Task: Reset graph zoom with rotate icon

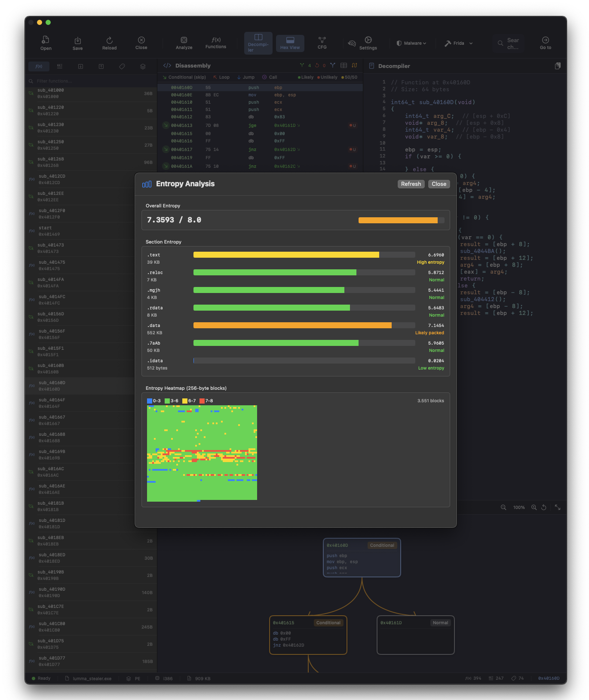Action: pos(544,507)
